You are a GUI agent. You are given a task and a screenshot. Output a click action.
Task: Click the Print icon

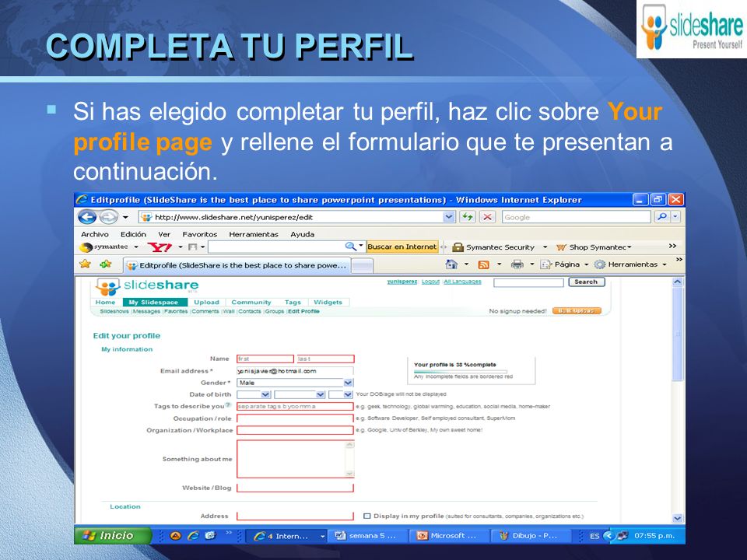click(x=517, y=264)
